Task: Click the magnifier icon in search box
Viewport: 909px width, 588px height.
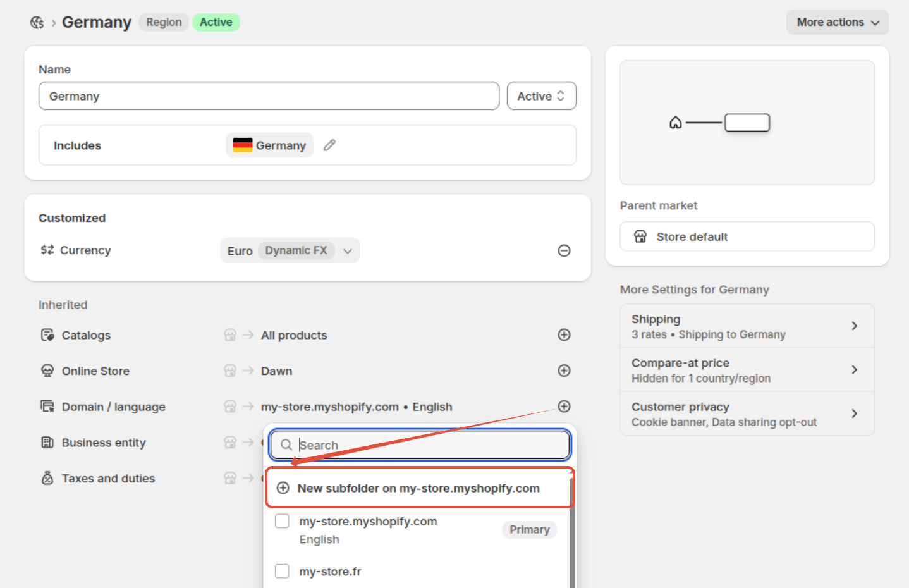Action: pyautogui.click(x=286, y=445)
